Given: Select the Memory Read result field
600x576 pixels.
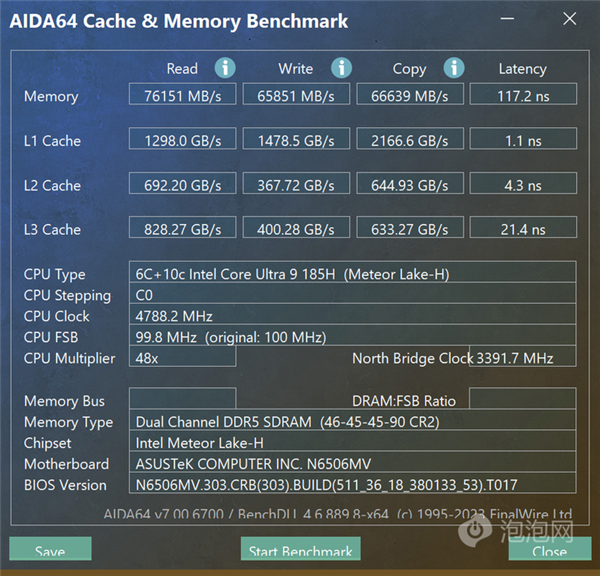Looking at the screenshot, I should [x=182, y=96].
